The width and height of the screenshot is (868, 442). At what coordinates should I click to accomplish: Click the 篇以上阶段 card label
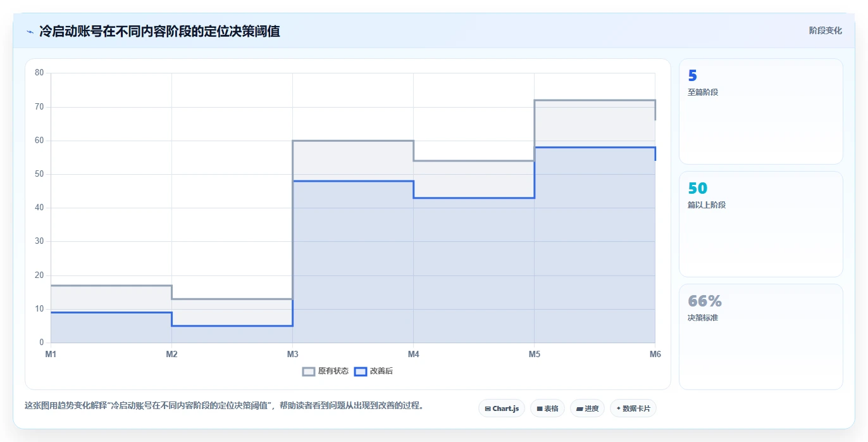[707, 205]
